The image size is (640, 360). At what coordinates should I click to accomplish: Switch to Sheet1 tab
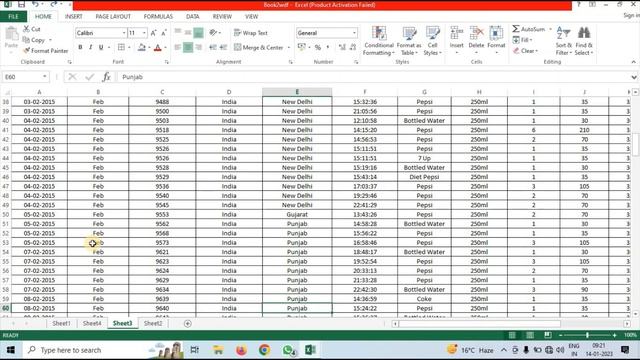tap(61, 323)
